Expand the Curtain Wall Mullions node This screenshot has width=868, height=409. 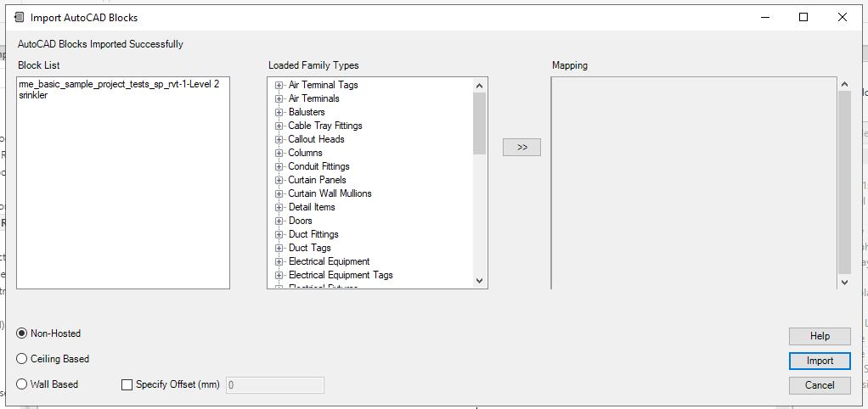pos(279,193)
